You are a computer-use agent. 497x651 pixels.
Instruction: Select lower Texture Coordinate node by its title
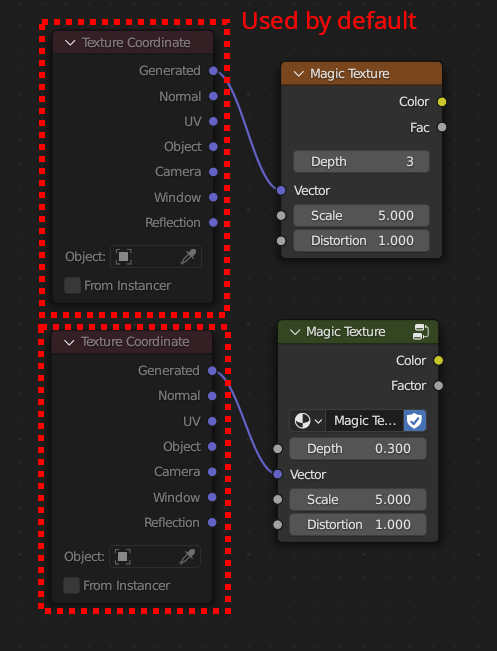pos(135,342)
